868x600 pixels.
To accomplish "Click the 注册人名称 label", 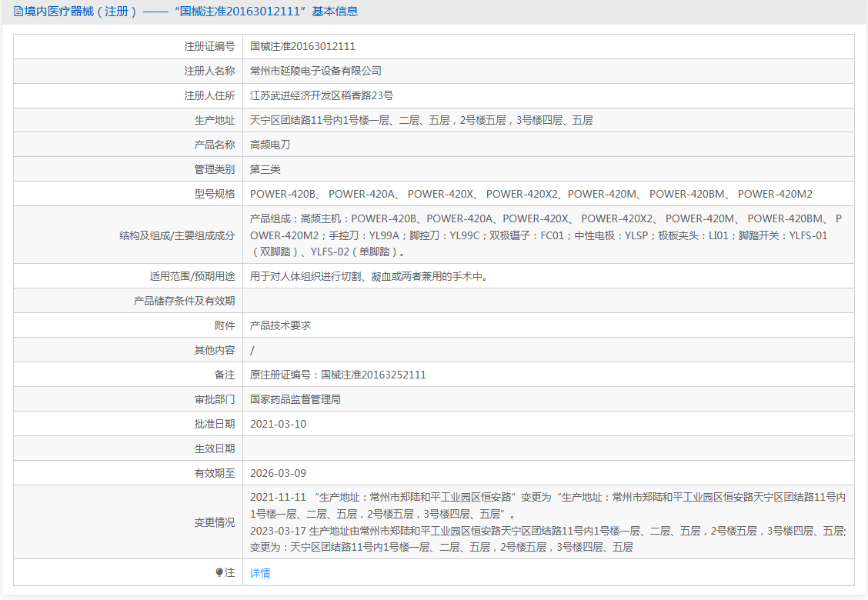I will [x=209, y=71].
